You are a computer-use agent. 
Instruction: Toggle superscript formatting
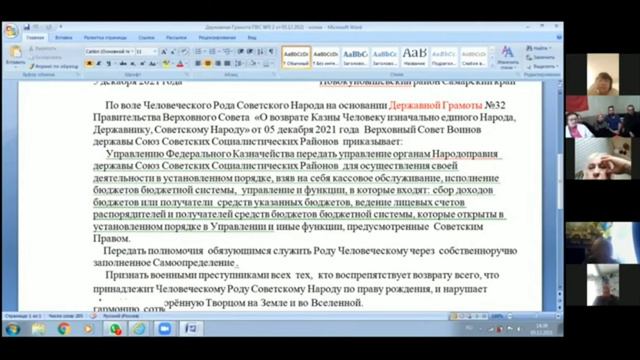142,64
